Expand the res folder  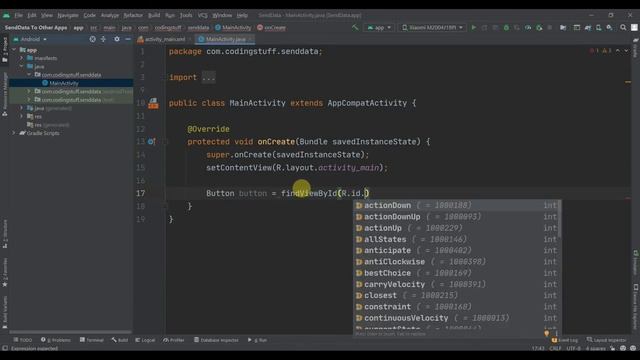click(22, 116)
